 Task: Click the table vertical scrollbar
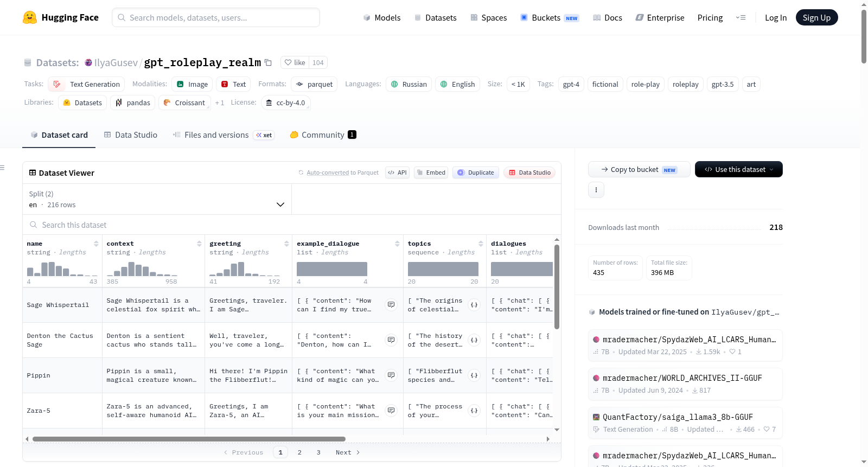557,286
